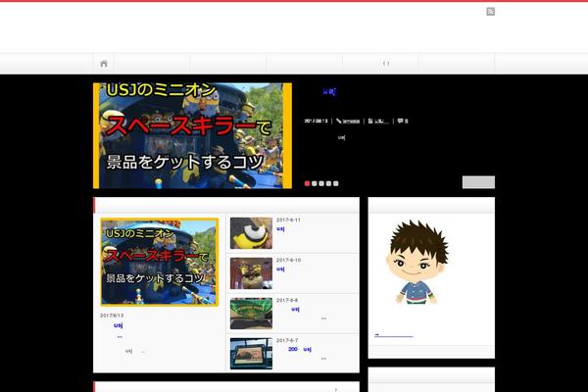588x392 pixels.
Task: Click the cartoon boy profile avatar
Action: click(416, 262)
